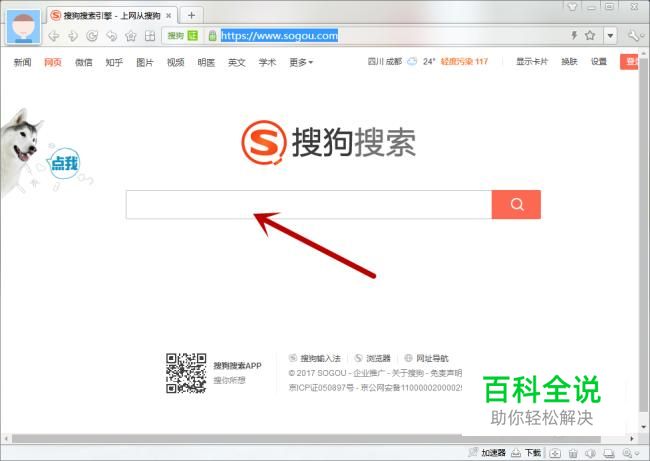The width and height of the screenshot is (650, 461).
Task: Click the 轻度污染 117 air quality link
Action: click(464, 61)
